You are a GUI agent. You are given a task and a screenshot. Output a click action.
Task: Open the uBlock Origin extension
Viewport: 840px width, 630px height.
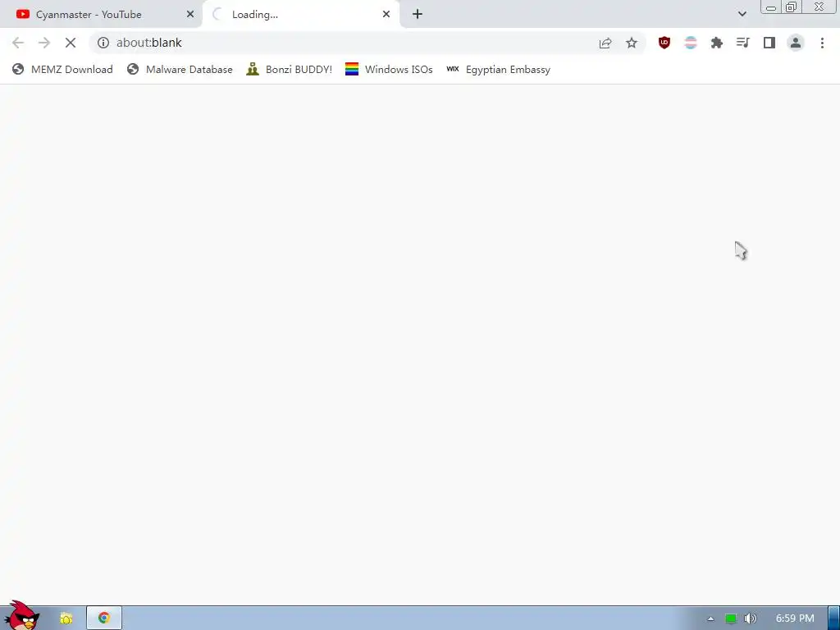tap(664, 43)
